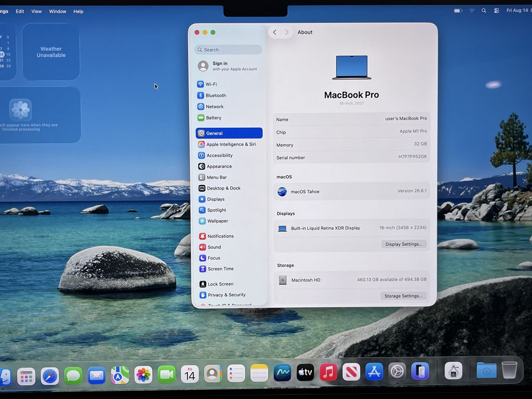
Task: Start FaceTime from the Dock
Action: click(x=167, y=375)
